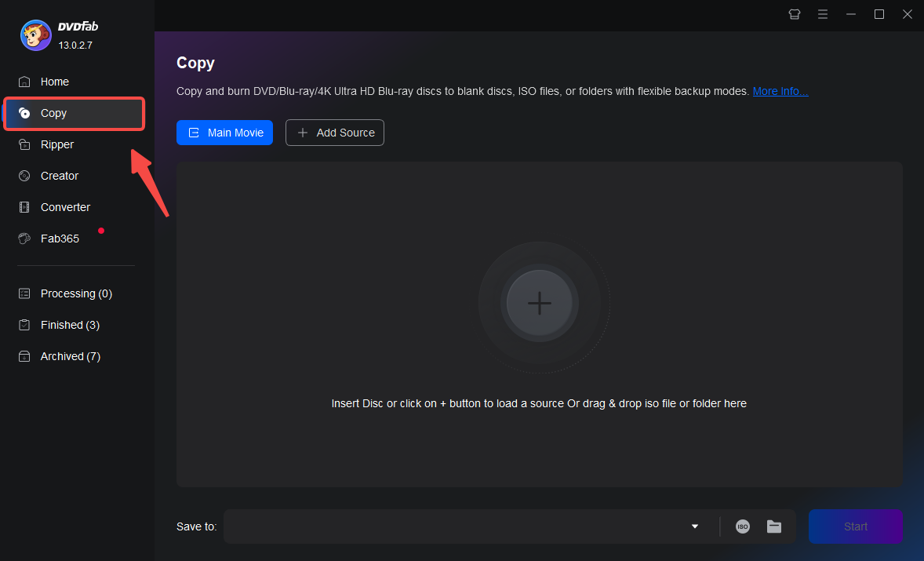Choose ISO image output icon
The height and width of the screenshot is (561, 924).
pyautogui.click(x=743, y=526)
